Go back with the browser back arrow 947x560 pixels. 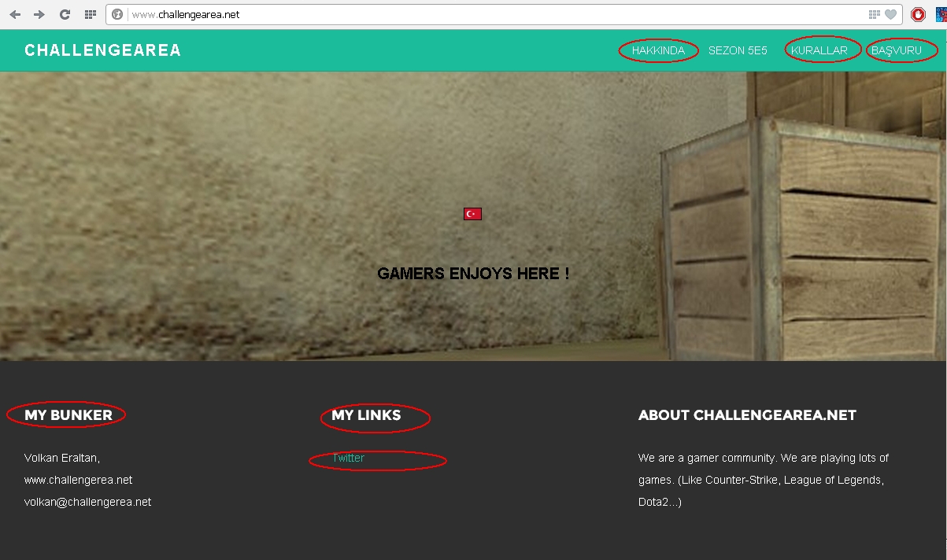(x=15, y=14)
